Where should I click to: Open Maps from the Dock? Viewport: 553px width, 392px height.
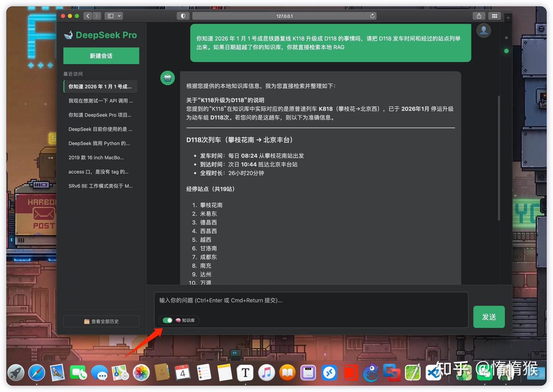tap(120, 372)
